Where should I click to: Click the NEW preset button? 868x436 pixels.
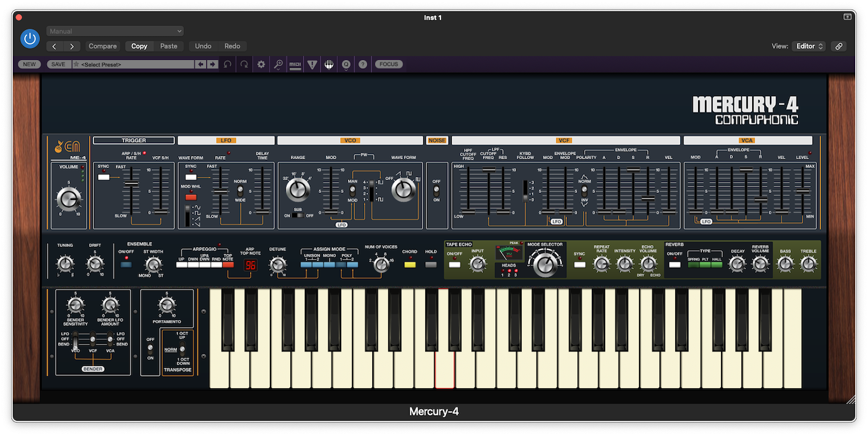[x=29, y=64]
